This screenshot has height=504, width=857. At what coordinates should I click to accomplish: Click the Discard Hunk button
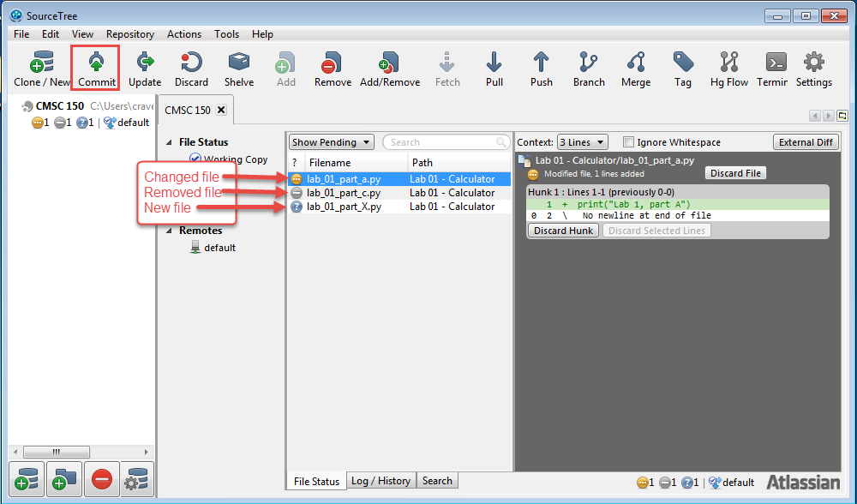[563, 231]
